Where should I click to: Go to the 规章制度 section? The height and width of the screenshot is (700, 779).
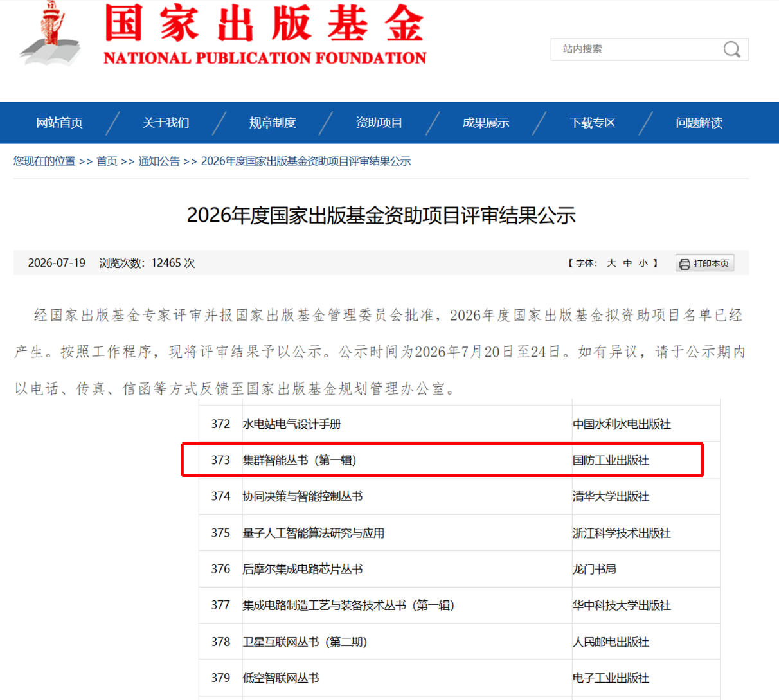(273, 123)
